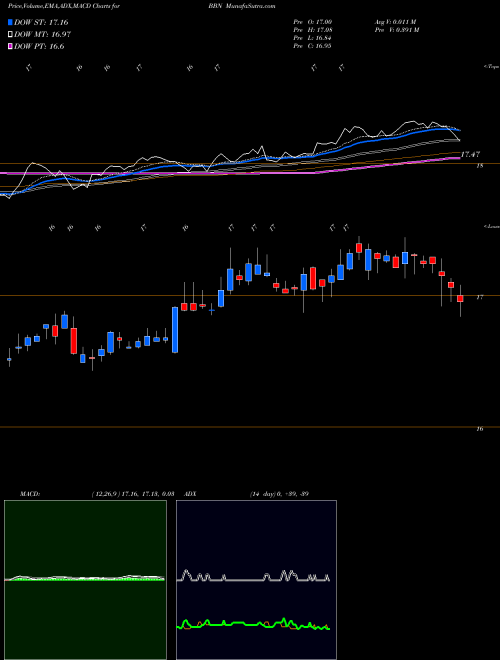500x660 pixels.
Task: Click the 'Pre O: 17.09' value
Action: [312, 22]
